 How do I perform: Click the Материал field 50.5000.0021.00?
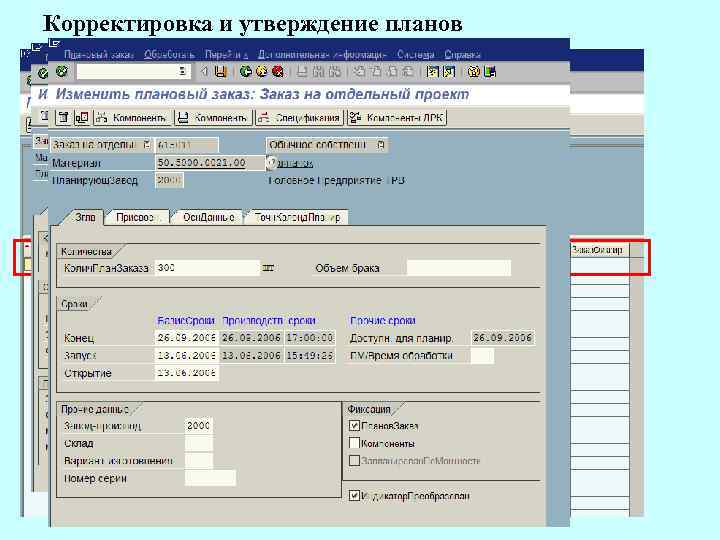(x=210, y=163)
